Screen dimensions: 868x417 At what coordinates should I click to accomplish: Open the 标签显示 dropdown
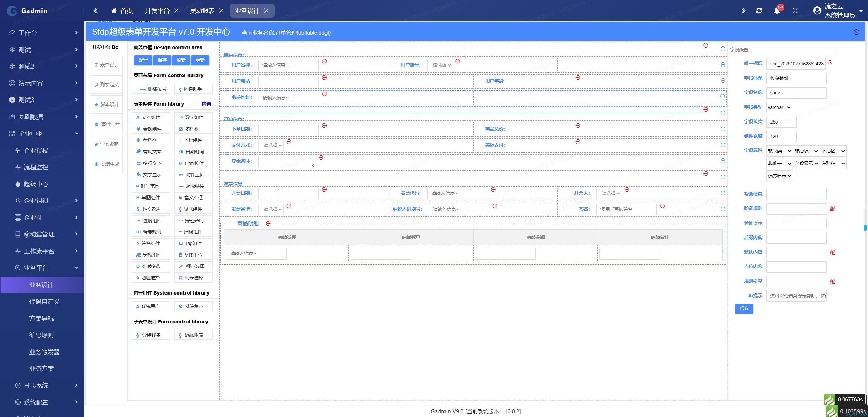pyautogui.click(x=779, y=176)
